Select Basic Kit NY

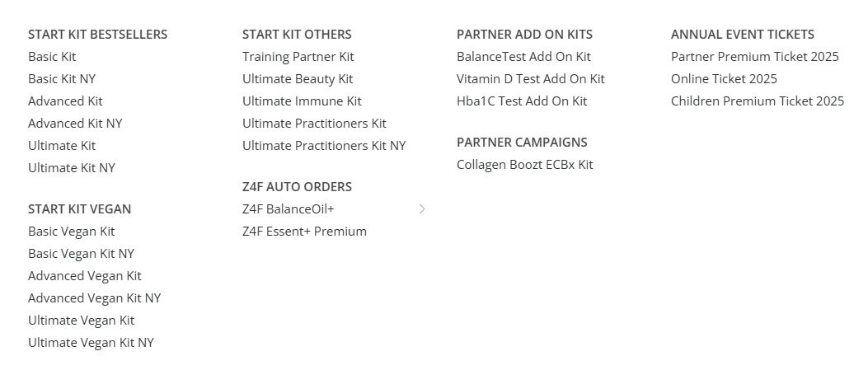pyautogui.click(x=62, y=79)
